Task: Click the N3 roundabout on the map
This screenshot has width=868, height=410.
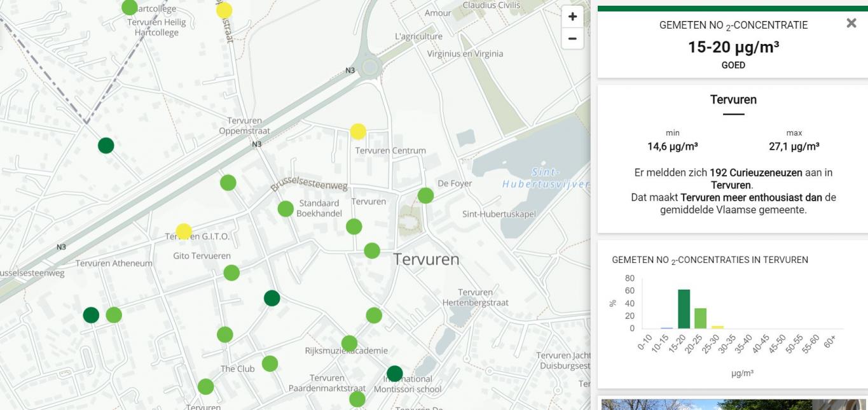Action: tap(370, 66)
